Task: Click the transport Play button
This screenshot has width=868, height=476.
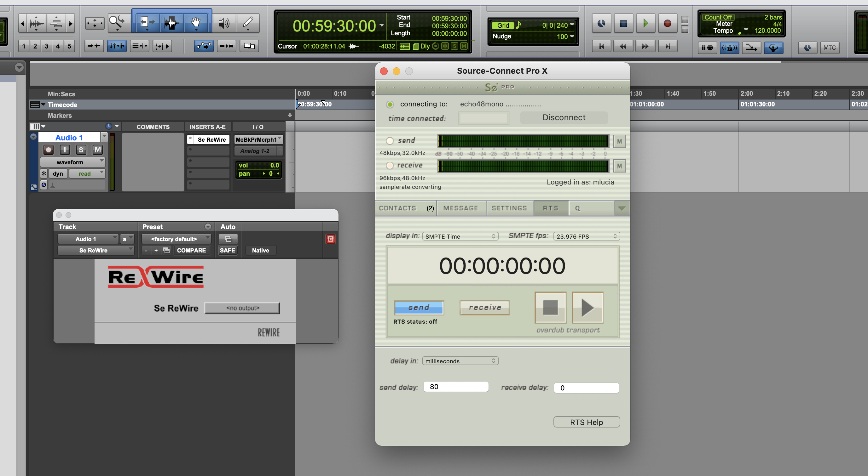Action: (x=645, y=23)
